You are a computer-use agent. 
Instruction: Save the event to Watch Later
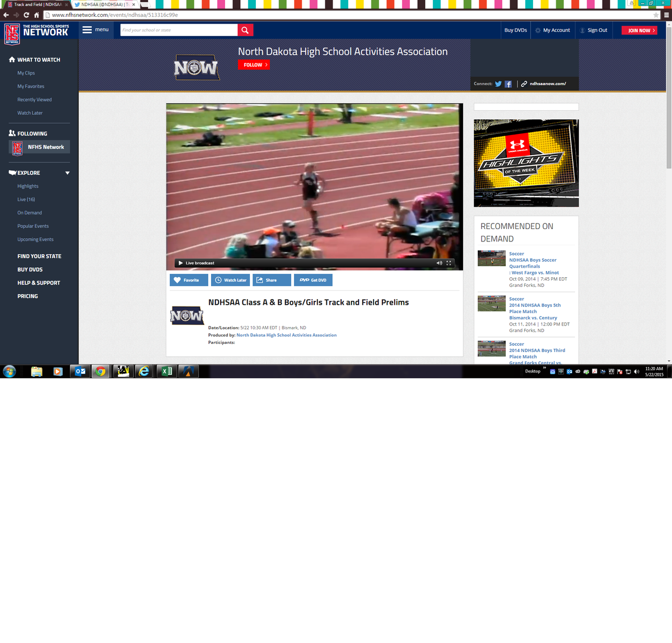click(x=230, y=280)
